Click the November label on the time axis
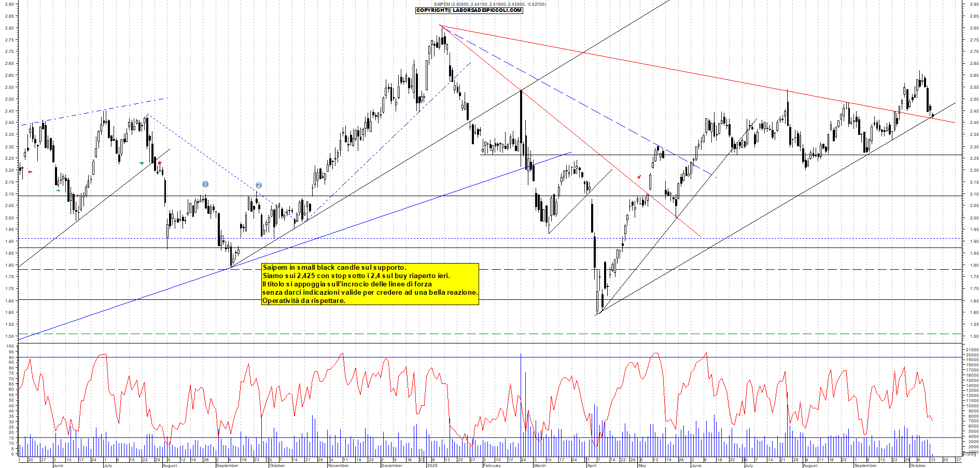980x468 pixels. coord(338,465)
